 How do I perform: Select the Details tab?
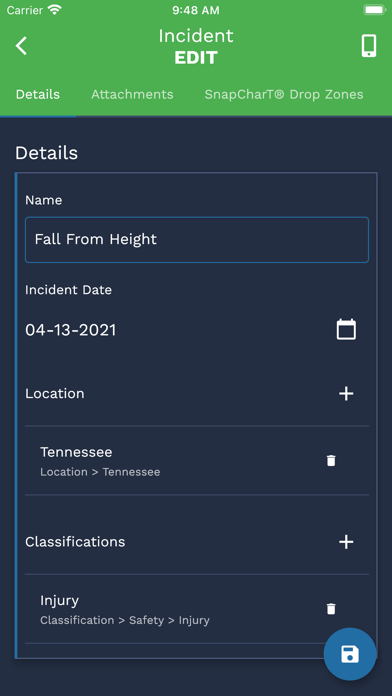pyautogui.click(x=38, y=95)
